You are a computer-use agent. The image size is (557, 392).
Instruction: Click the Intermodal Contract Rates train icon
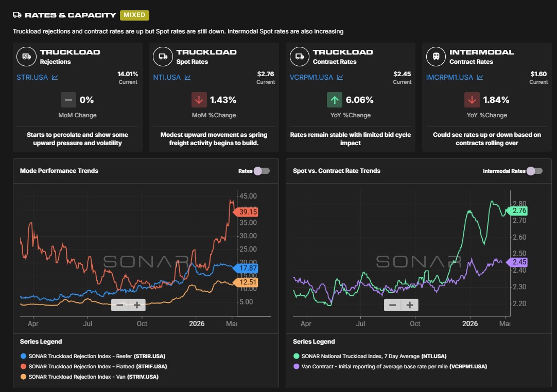click(x=436, y=57)
